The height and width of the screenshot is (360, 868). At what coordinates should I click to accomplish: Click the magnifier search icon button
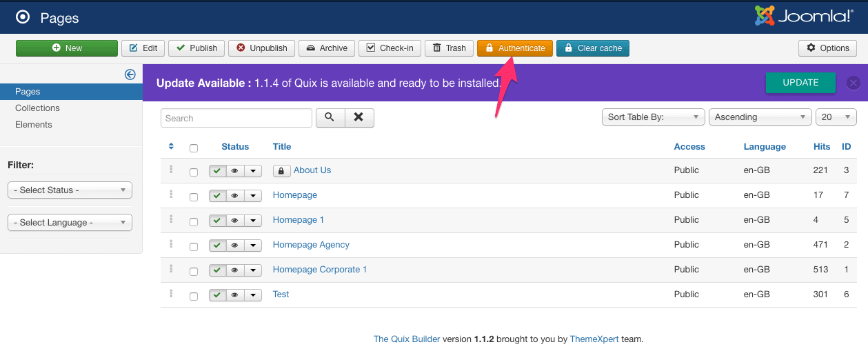point(330,118)
